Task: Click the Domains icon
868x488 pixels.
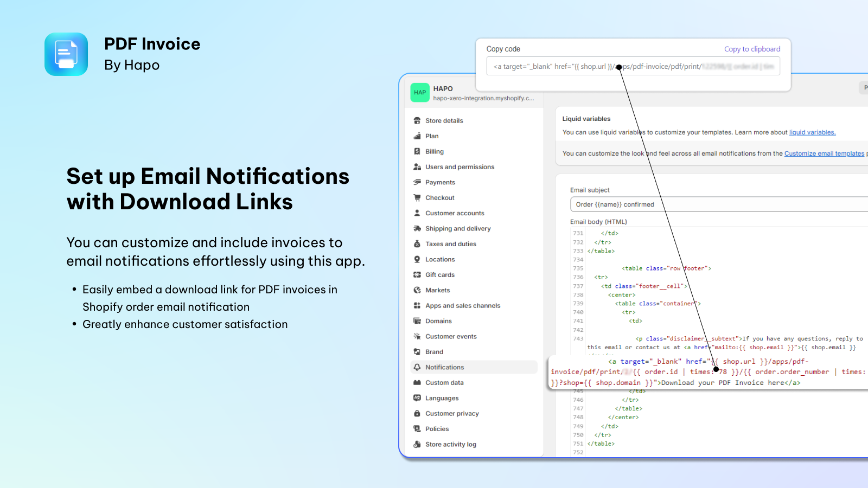Action: [417, 321]
